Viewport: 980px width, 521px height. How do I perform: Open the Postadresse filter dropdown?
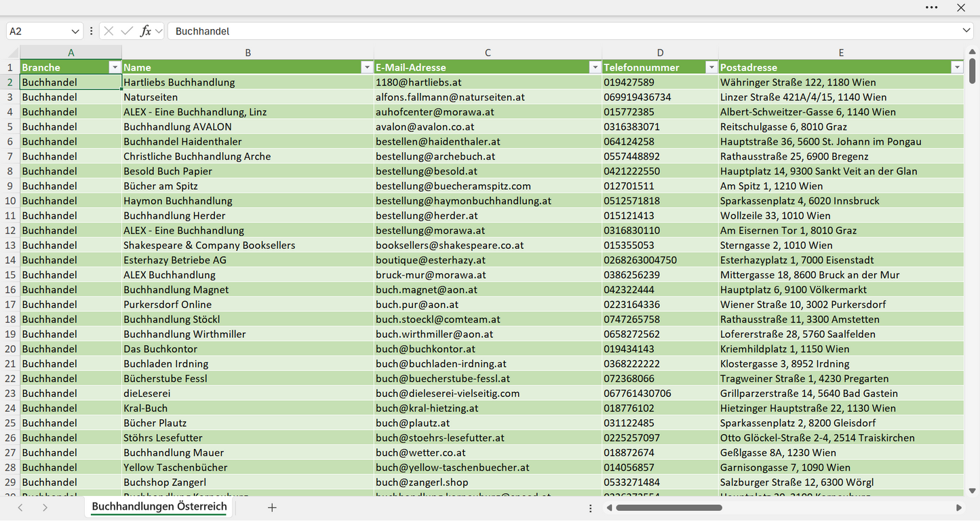[x=957, y=67]
